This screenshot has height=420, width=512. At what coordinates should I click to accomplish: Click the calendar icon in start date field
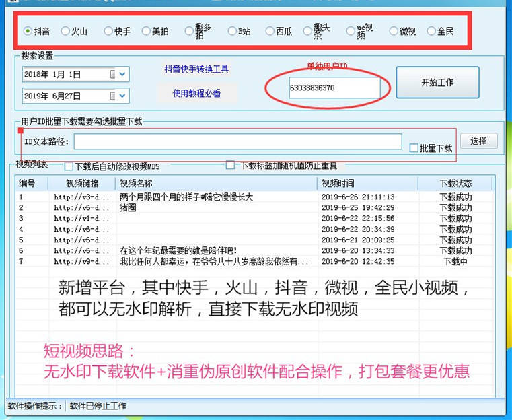tap(112, 74)
